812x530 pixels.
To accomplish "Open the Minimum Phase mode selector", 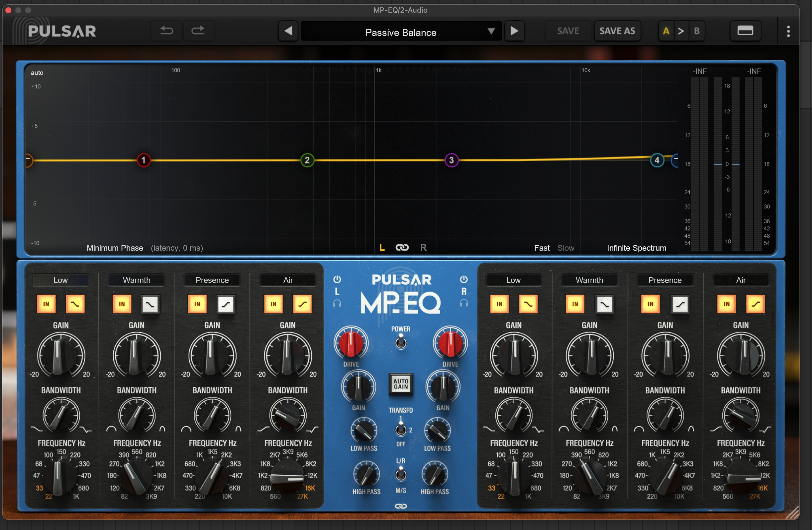I will click(115, 248).
